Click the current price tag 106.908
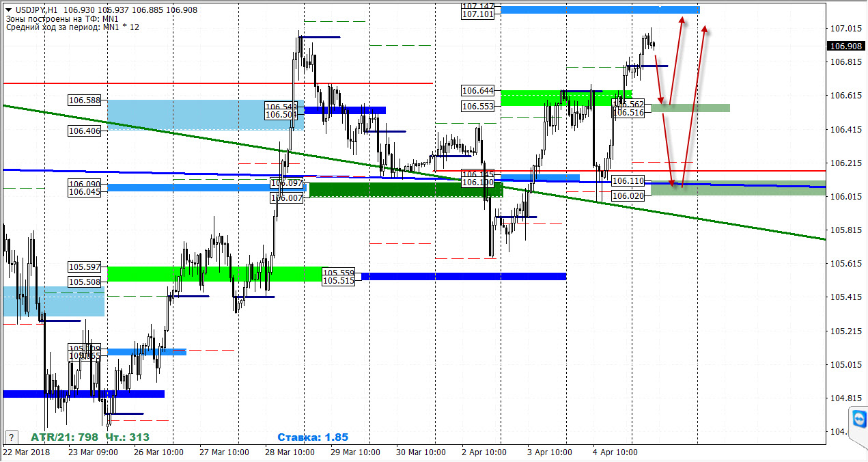This screenshot has width=868, height=462. (845, 46)
